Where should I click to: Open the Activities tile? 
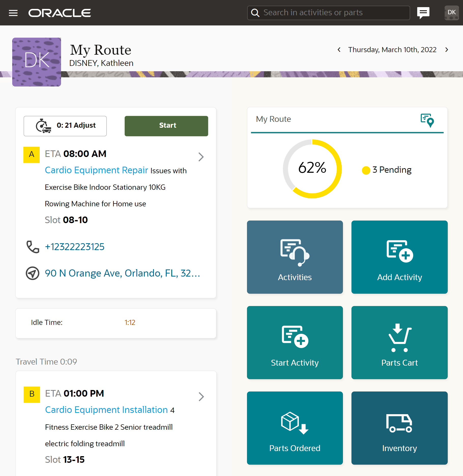pyautogui.click(x=295, y=257)
